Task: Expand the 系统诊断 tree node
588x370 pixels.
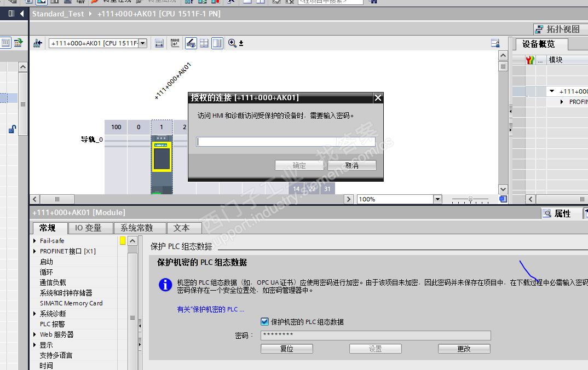Action: pyautogui.click(x=34, y=314)
